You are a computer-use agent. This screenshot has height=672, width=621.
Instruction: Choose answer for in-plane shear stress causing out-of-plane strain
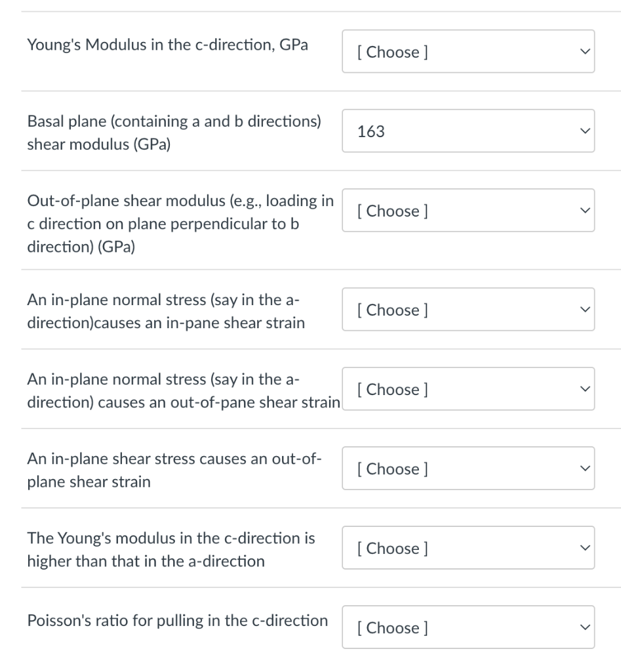468,469
